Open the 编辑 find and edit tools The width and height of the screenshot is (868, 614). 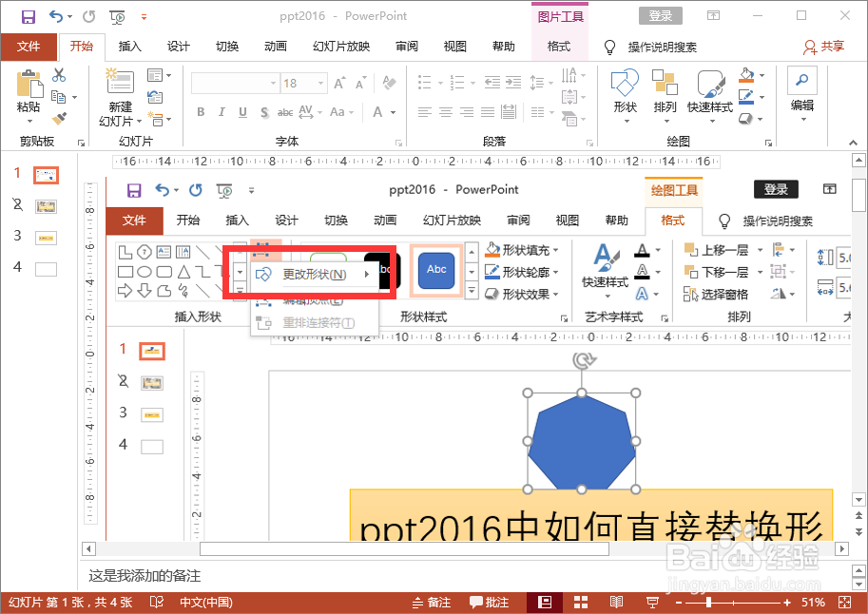[802, 95]
